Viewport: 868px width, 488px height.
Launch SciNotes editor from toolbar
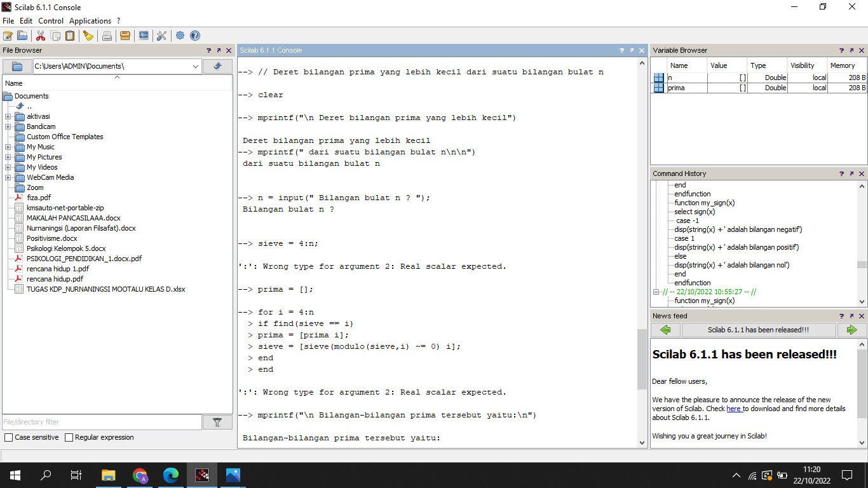pos(8,36)
